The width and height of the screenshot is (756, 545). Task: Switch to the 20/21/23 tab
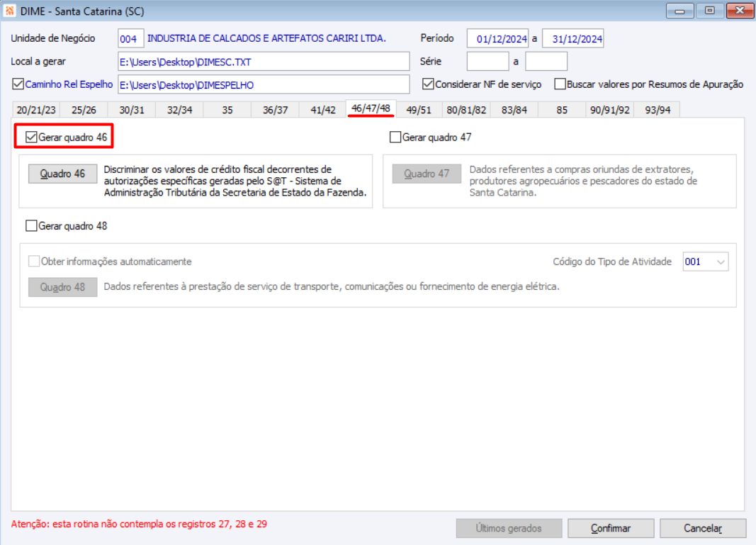point(36,110)
